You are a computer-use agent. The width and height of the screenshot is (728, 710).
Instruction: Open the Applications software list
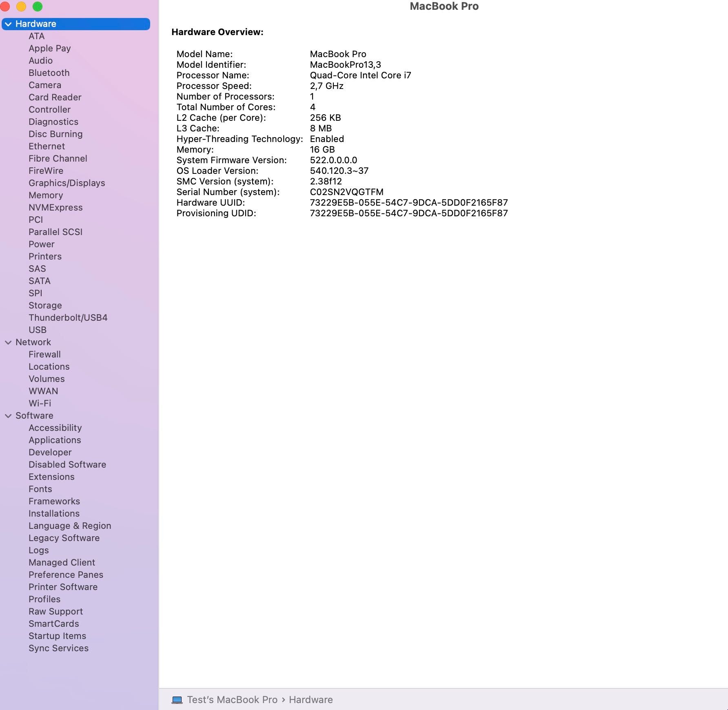55,440
